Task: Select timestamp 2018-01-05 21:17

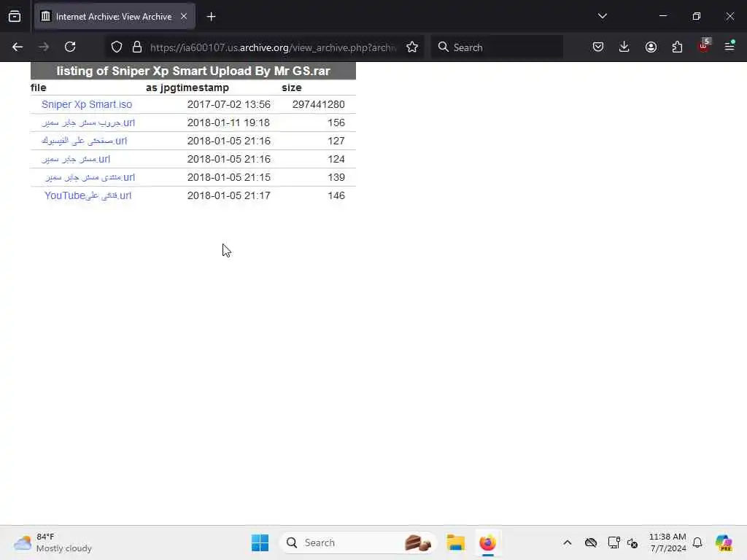Action: click(228, 195)
